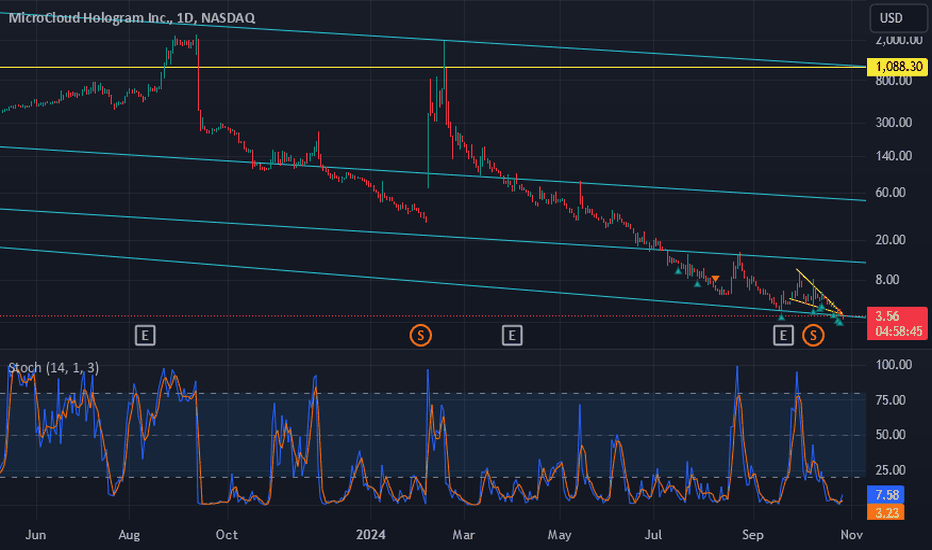Click the earnings E marker below August 2023

click(x=145, y=335)
